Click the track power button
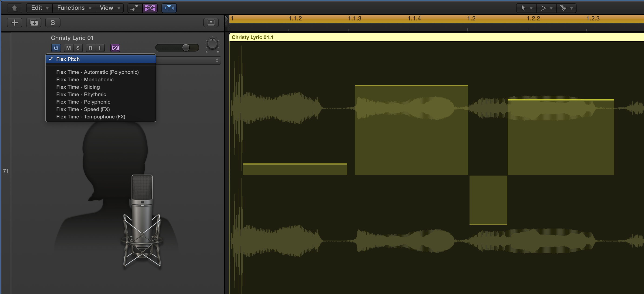 56,48
